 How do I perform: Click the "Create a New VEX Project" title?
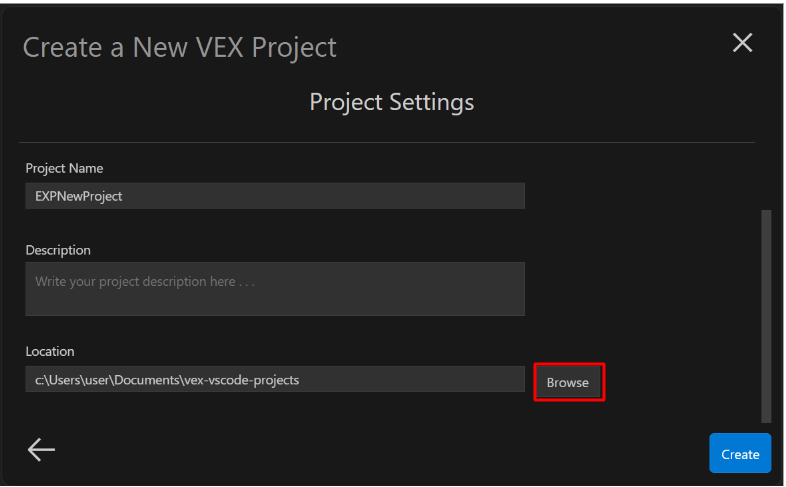(x=180, y=47)
